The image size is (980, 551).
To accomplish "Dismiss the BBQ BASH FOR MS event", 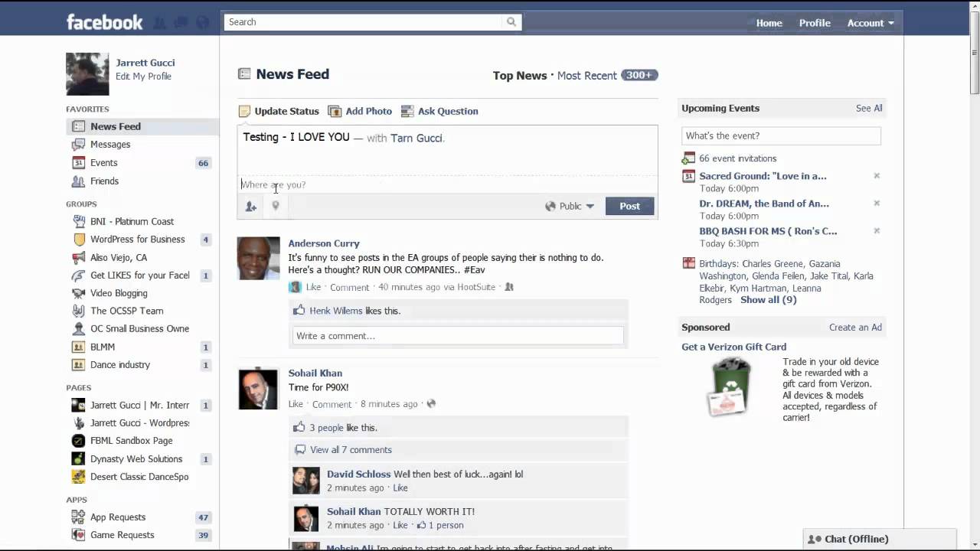I will pyautogui.click(x=877, y=231).
